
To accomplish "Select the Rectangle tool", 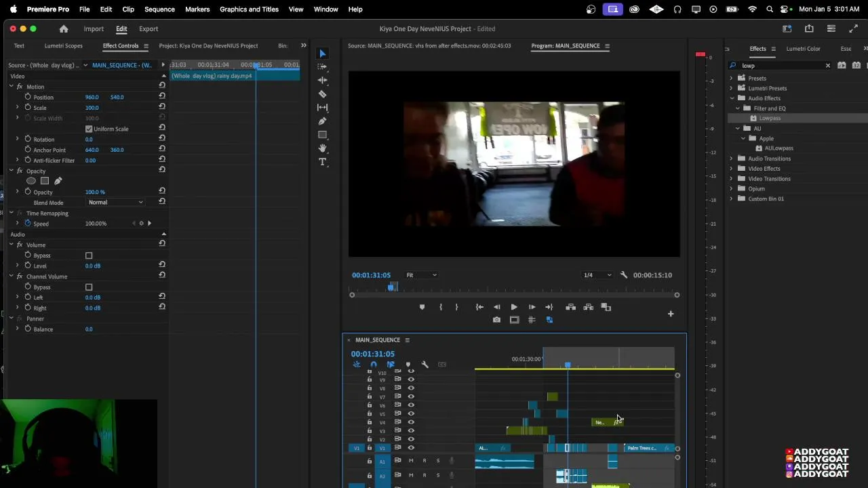I will click(x=323, y=135).
